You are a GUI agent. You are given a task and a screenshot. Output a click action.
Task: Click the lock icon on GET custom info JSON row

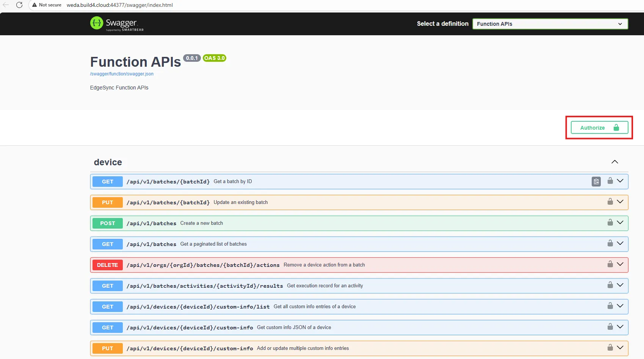[610, 327]
